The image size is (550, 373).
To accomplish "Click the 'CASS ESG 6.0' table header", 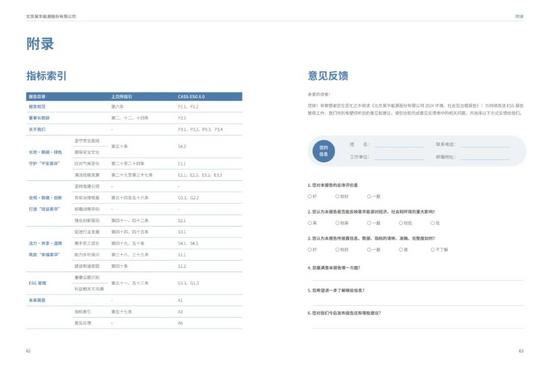I will coord(191,96).
